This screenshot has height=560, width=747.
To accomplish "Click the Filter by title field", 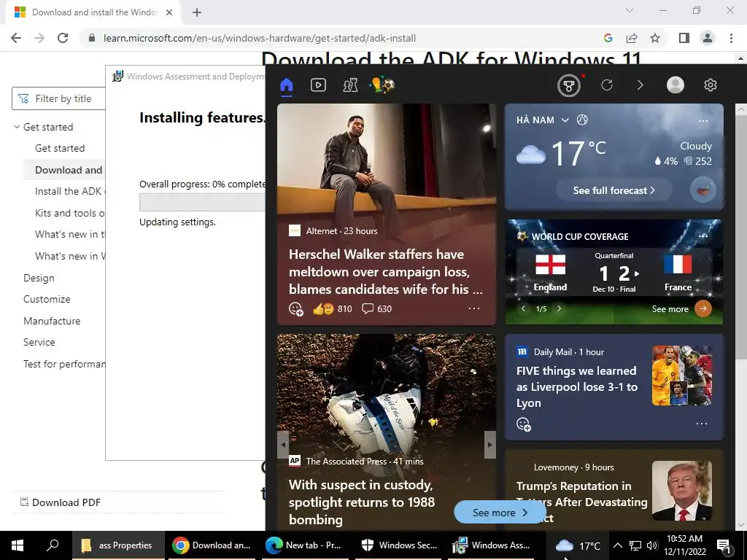I will tap(58, 98).
